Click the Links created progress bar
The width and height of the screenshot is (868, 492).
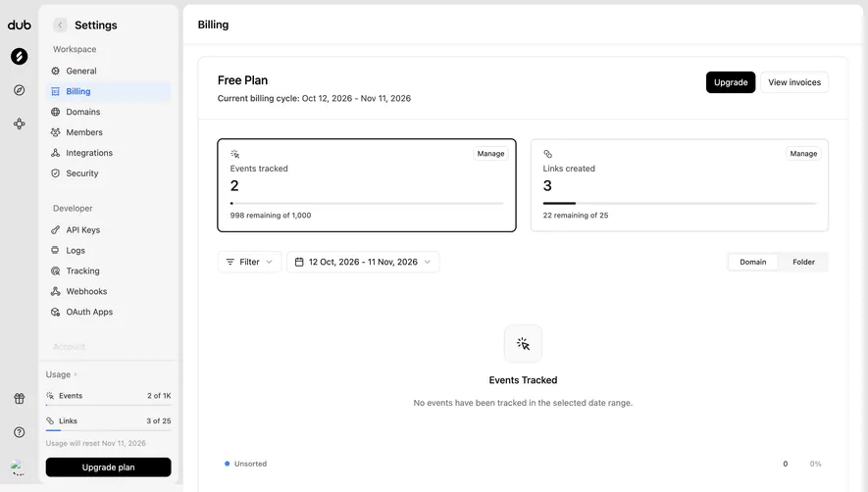coord(680,204)
